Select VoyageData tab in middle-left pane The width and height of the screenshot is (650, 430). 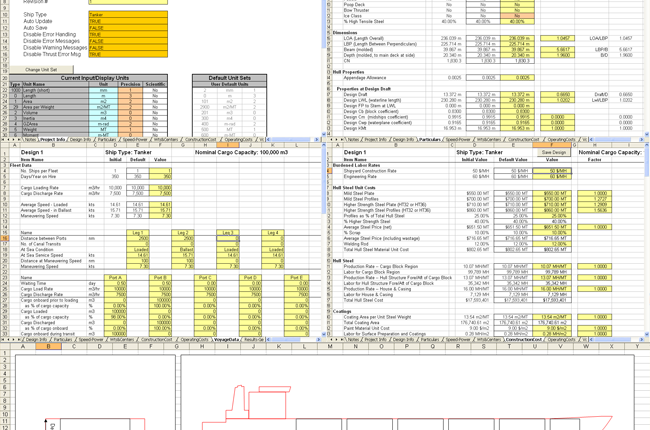[226, 339]
